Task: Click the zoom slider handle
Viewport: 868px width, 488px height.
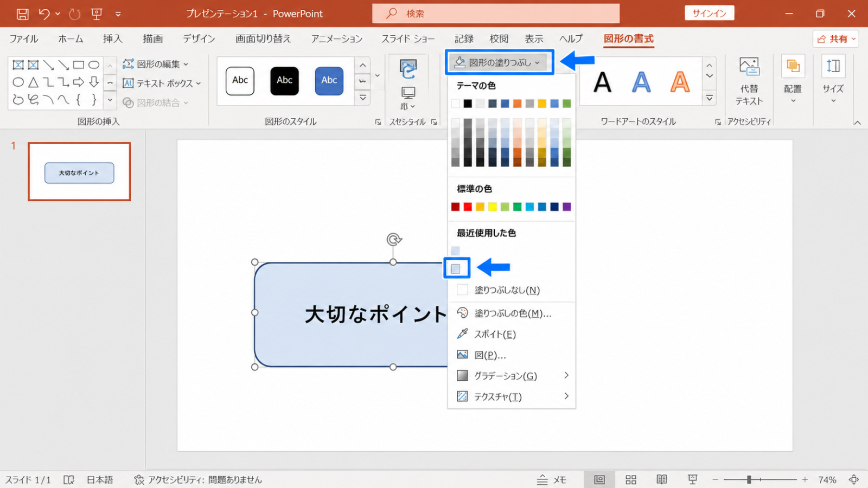Action: pyautogui.click(x=749, y=480)
